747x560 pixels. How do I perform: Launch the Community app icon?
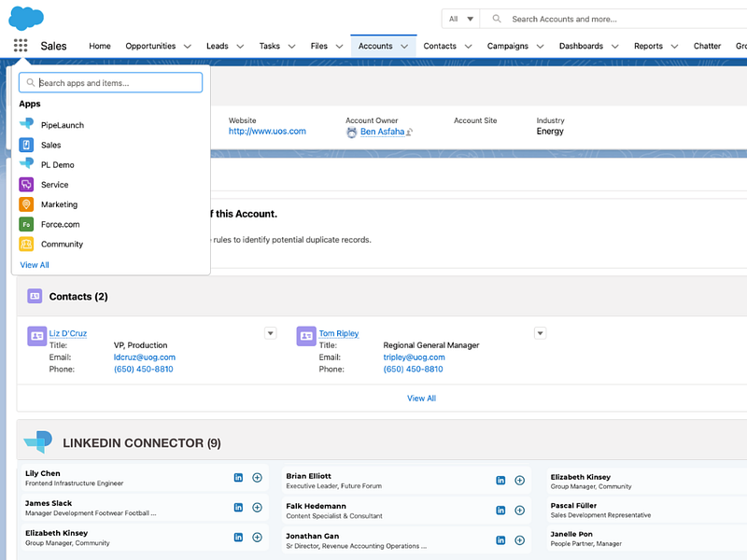26,245
